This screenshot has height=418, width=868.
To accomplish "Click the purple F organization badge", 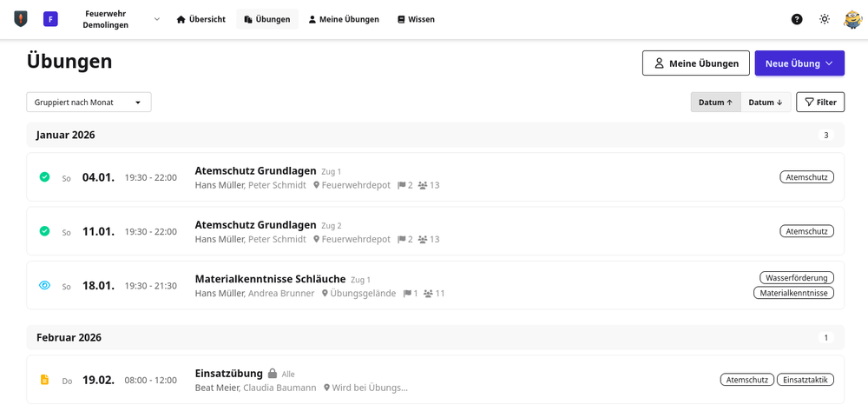I will (x=50, y=19).
